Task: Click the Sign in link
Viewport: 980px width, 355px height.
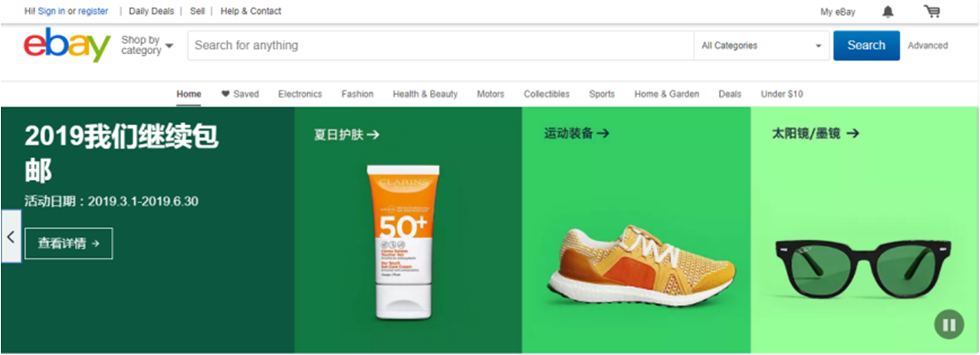Action: coord(51,12)
